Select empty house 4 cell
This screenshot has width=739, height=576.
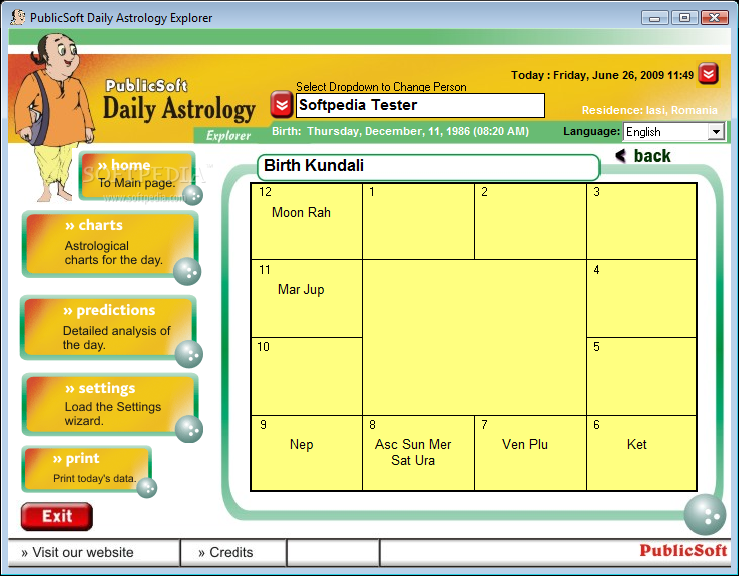(641, 298)
